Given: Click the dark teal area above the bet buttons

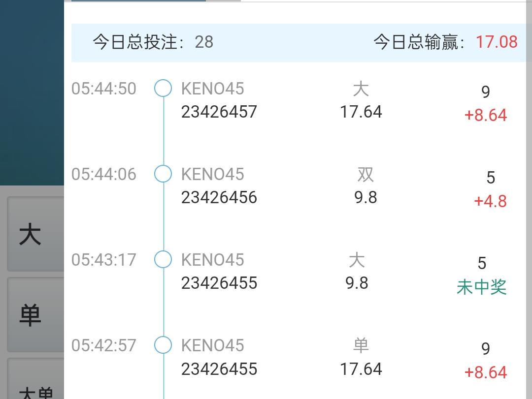Looking at the screenshot, I should 32,93.
